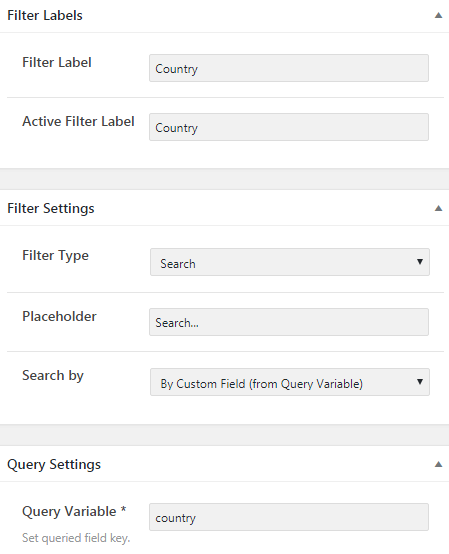Click the Search by dropdown arrow

(420, 382)
